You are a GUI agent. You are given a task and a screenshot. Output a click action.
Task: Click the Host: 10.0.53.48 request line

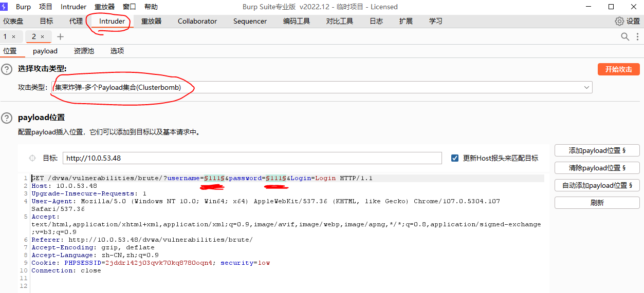[x=64, y=186]
